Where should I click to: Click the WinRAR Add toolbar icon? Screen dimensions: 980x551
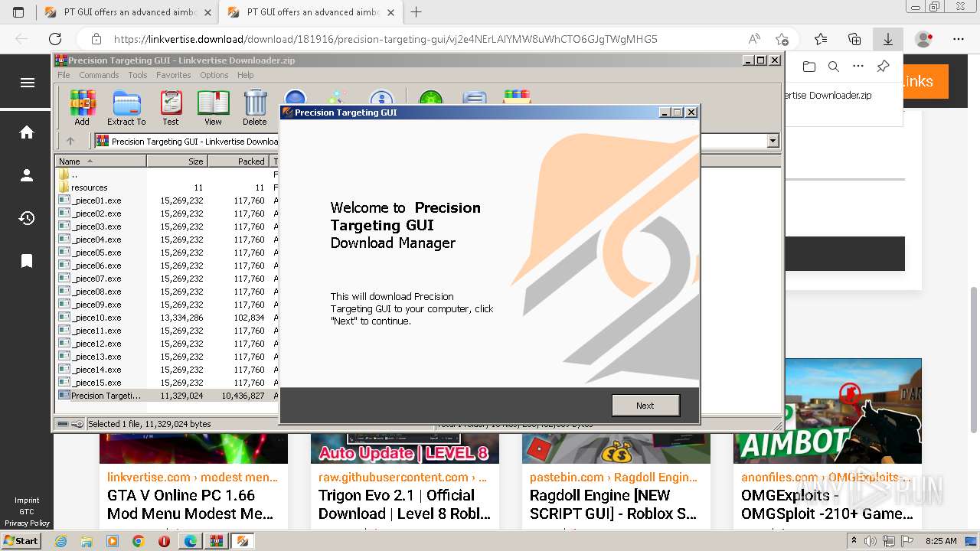click(82, 108)
